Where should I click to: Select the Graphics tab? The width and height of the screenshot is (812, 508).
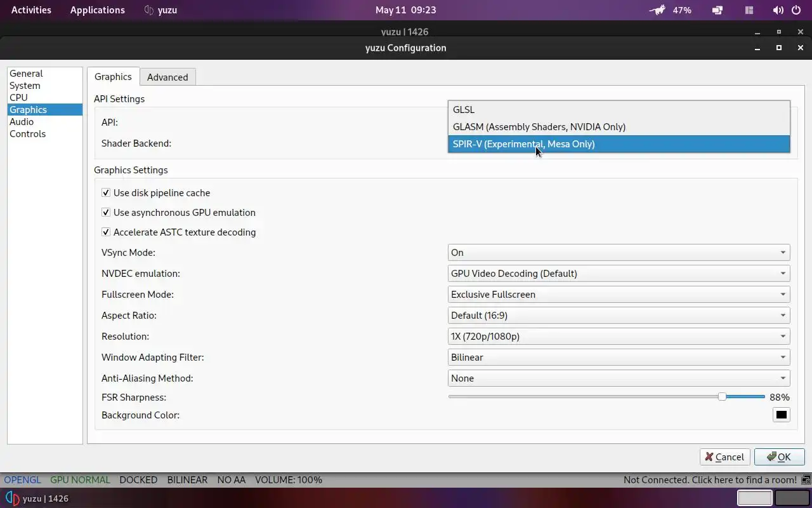pos(113,76)
